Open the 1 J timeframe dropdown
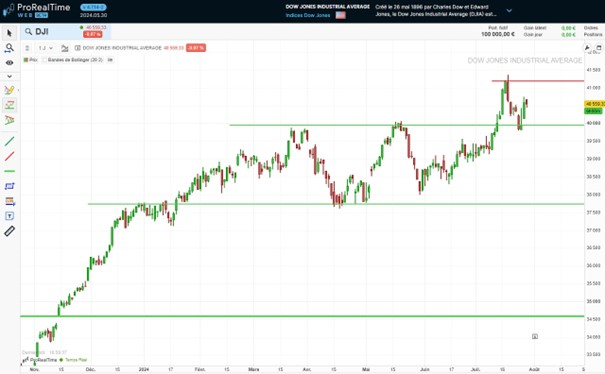 tap(46, 48)
